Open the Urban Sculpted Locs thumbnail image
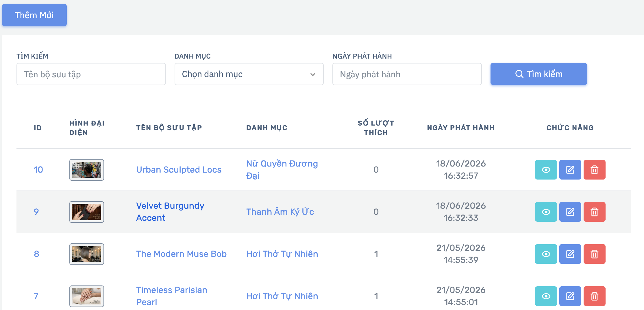 (87, 170)
